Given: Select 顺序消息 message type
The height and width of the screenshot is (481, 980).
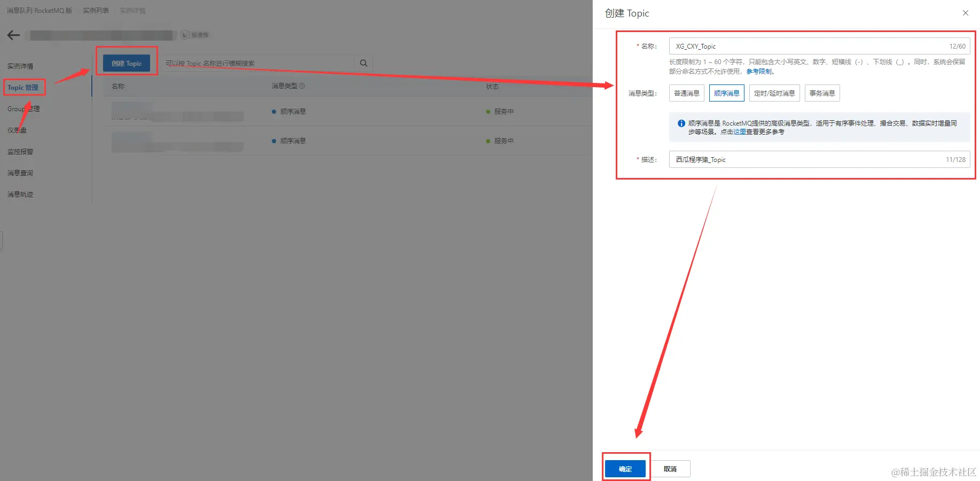Looking at the screenshot, I should [727, 94].
